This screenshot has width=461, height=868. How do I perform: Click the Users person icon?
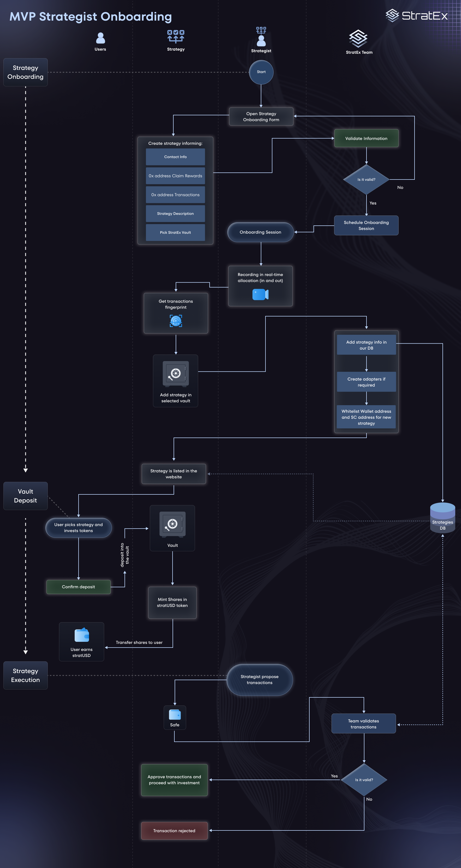click(x=100, y=38)
